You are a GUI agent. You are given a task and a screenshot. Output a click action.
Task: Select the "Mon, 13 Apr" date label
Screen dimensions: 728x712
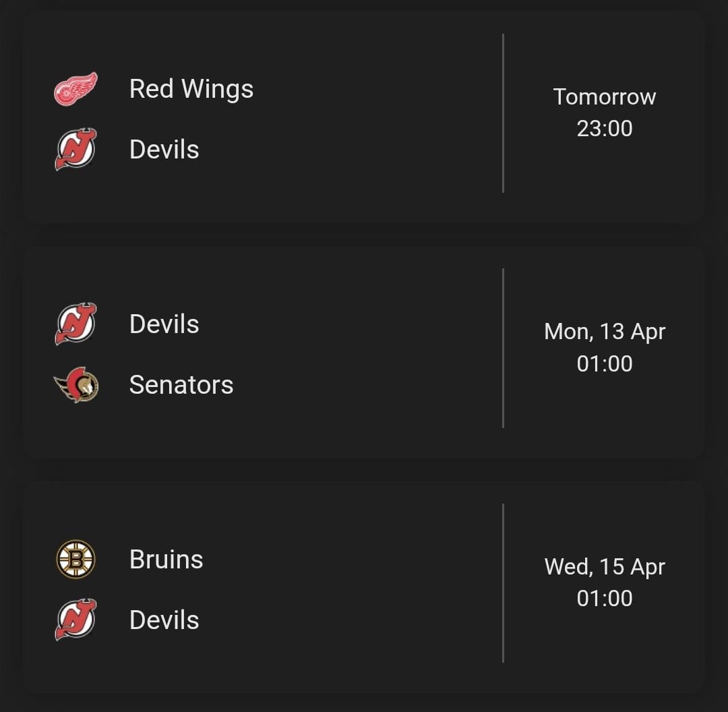[x=605, y=332]
